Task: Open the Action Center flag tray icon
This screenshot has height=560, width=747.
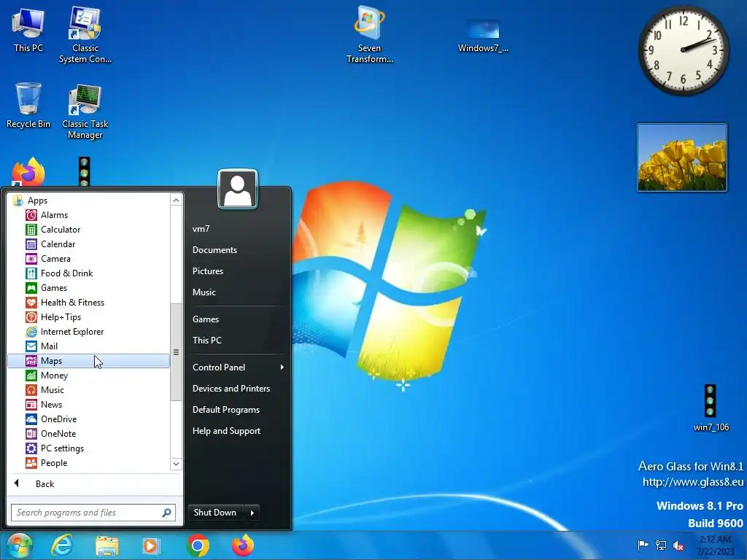Action: pos(643,545)
